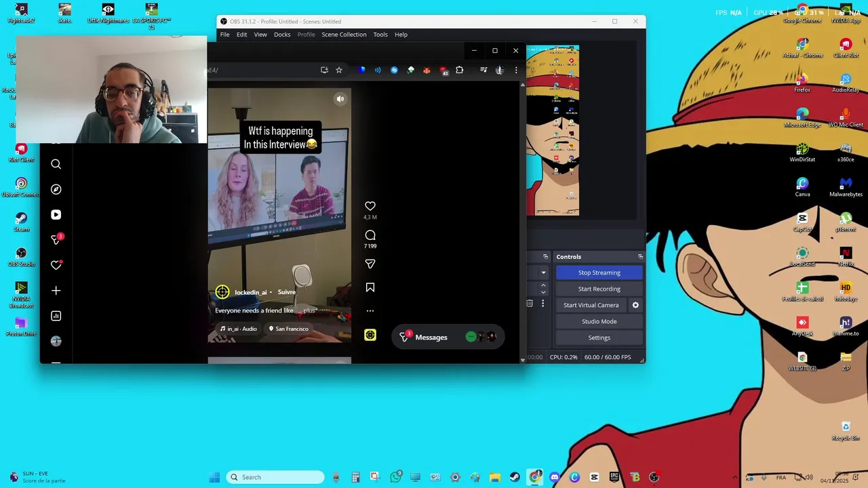Screen dimensions: 868x488
Task: Click Start Recording in OBS
Action: coord(599,289)
